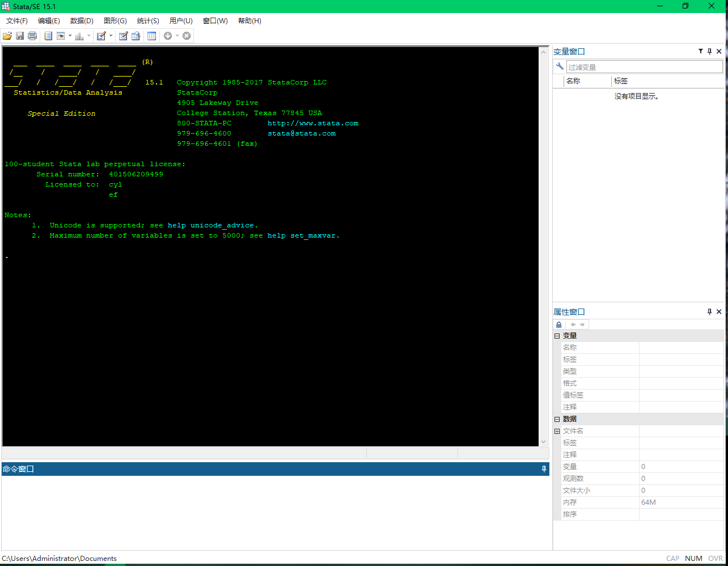Click the Graph bar chart icon
This screenshot has height=566, width=728.
(x=79, y=36)
